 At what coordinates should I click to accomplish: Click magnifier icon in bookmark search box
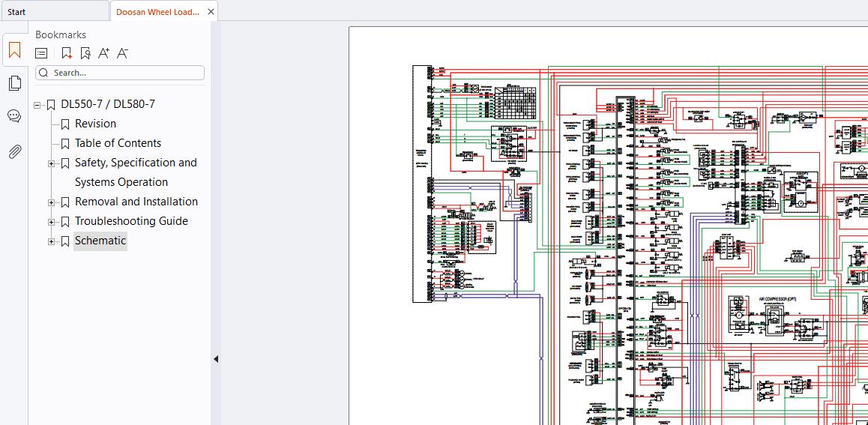tap(43, 73)
